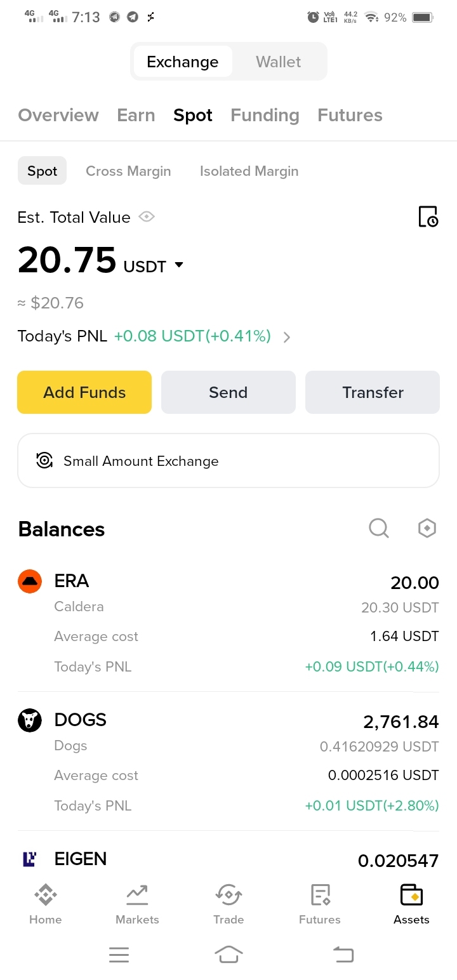Open the transaction history icon
Screen dimensions: 457x980
click(x=428, y=217)
